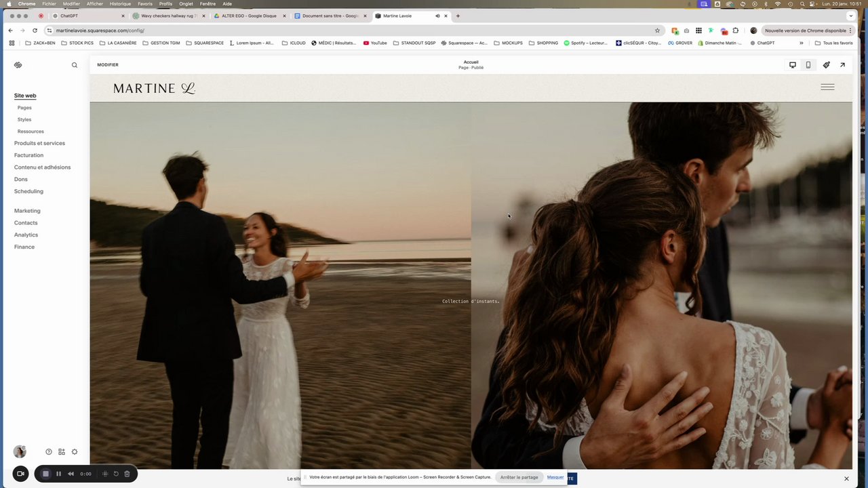
Task: Open Tous les favoris folder
Action: [x=833, y=43]
